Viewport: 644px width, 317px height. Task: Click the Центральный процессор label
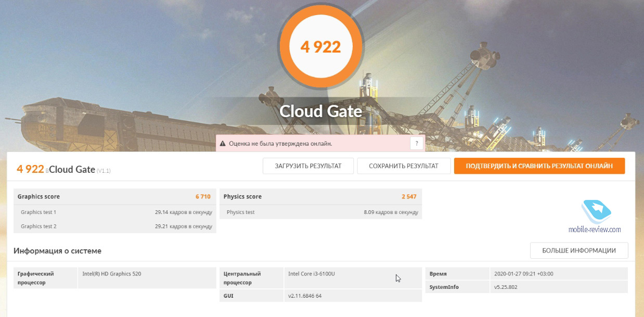pyautogui.click(x=242, y=278)
